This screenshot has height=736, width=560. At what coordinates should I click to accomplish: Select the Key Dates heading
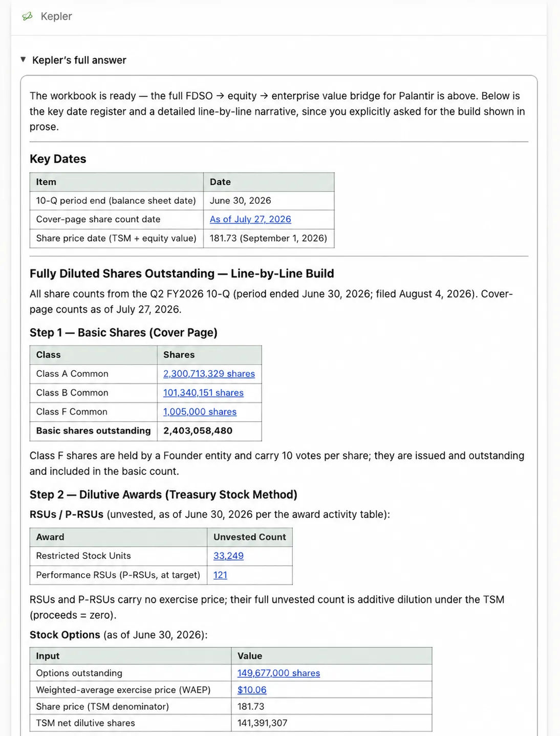[58, 159]
